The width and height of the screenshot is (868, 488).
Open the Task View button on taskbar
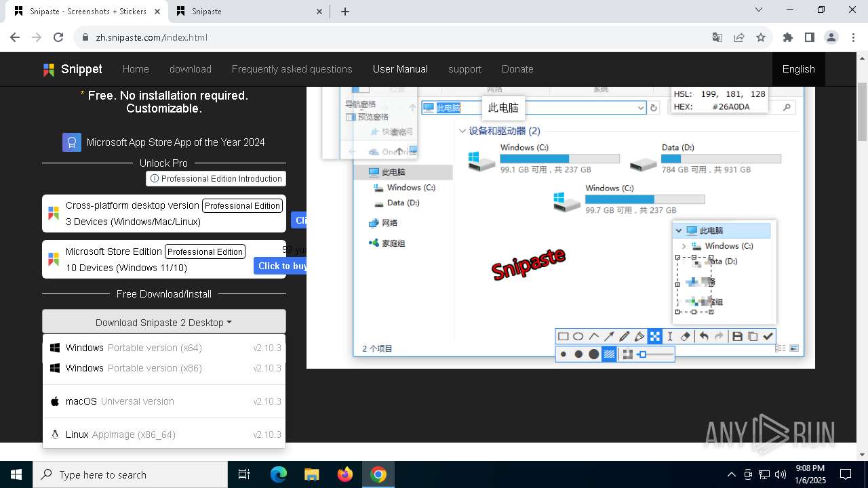[244, 474]
